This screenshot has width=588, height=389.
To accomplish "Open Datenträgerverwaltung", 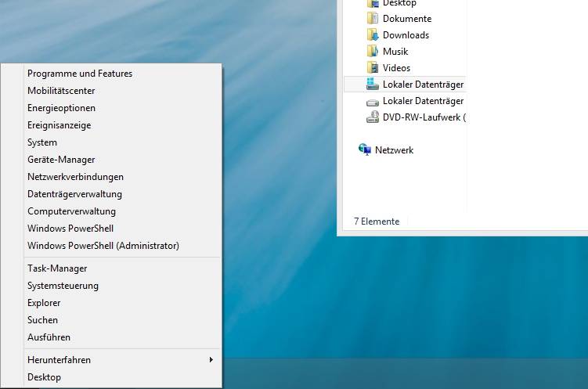I will pos(123,194).
